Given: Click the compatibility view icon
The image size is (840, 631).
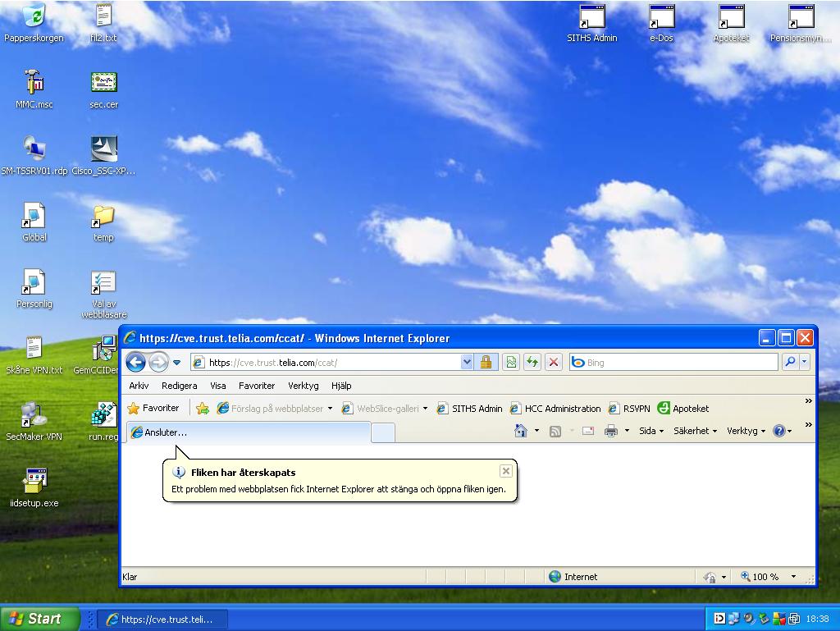Looking at the screenshot, I should point(512,363).
